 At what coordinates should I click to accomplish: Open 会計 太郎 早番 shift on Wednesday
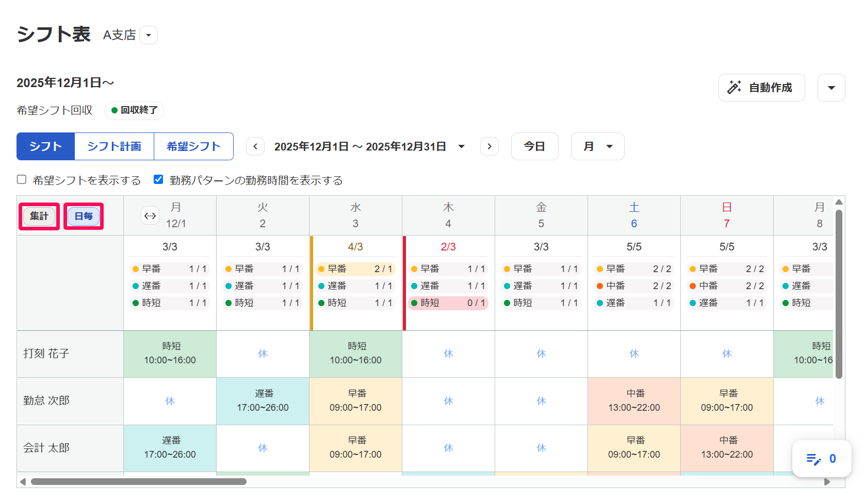(355, 448)
